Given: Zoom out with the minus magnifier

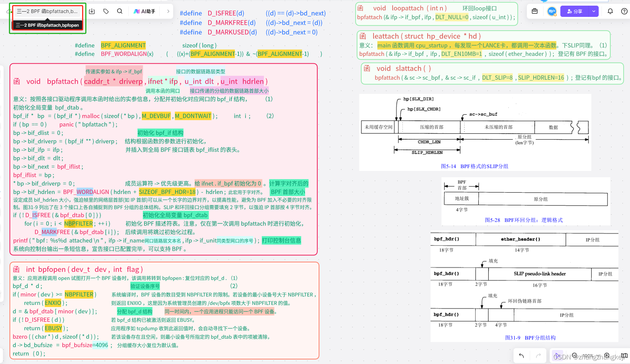Looking at the screenshot, I should (574, 356).
